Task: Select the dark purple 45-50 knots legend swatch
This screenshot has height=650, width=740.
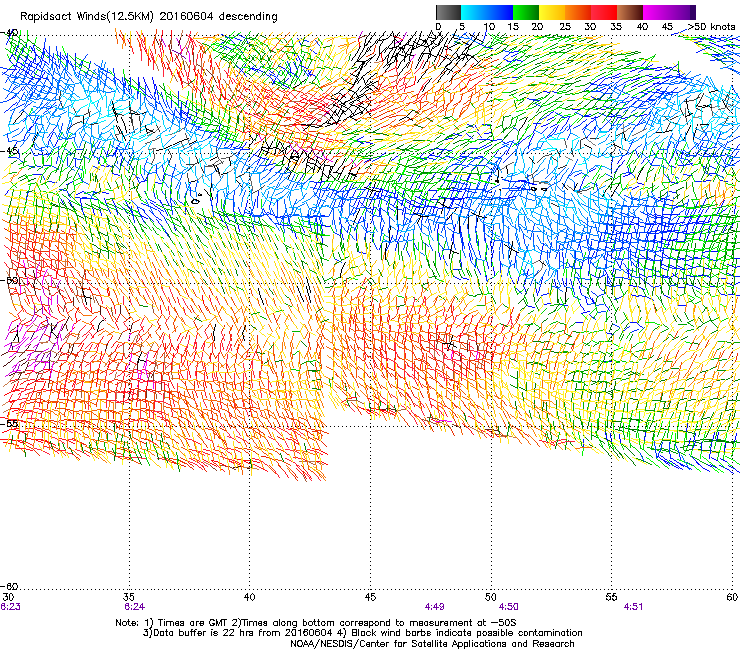Action: click(x=682, y=12)
